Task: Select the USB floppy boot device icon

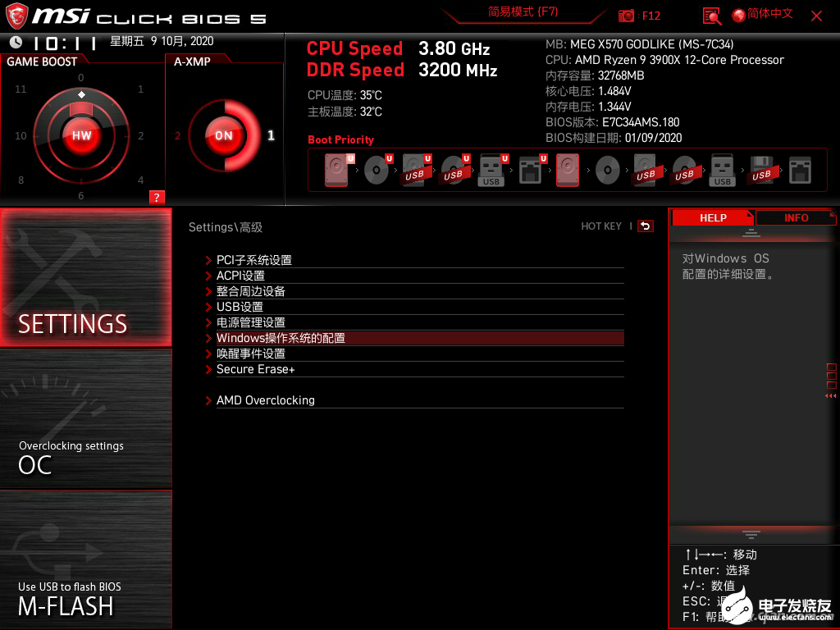Action: click(x=762, y=170)
